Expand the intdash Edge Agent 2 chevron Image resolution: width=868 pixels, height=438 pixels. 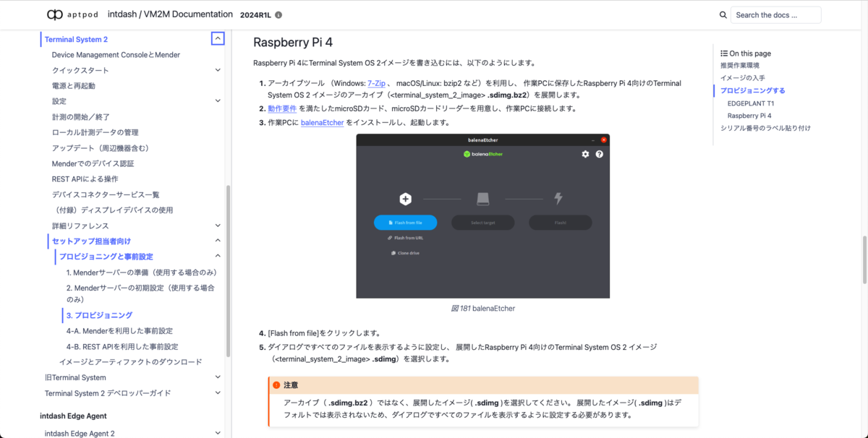point(218,433)
